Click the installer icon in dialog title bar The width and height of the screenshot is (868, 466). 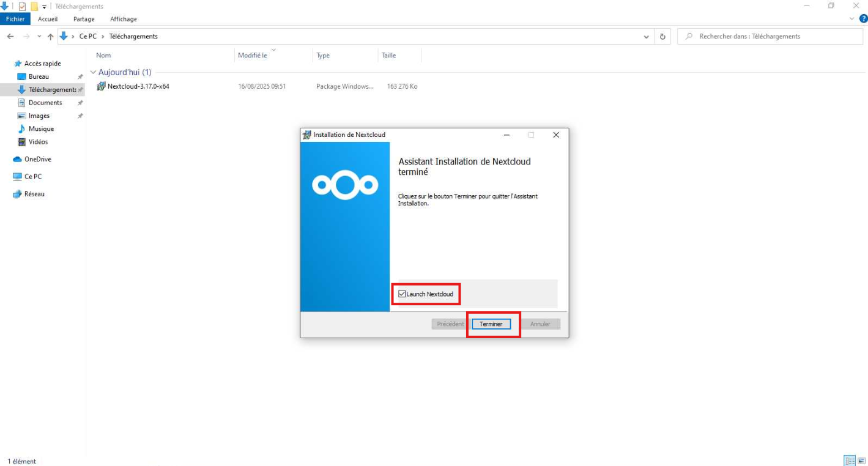point(306,135)
